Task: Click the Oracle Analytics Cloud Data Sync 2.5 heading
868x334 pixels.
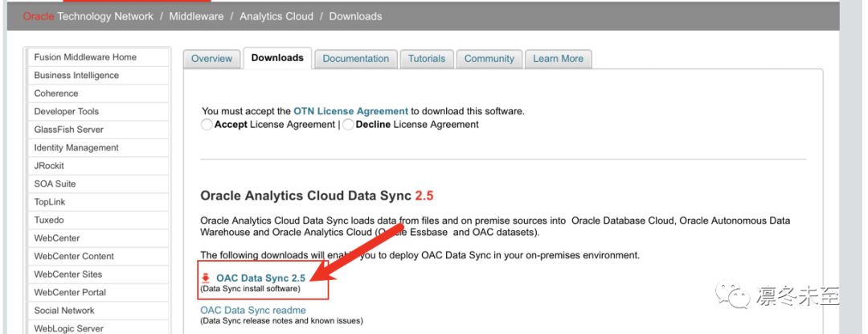Action: tap(317, 196)
